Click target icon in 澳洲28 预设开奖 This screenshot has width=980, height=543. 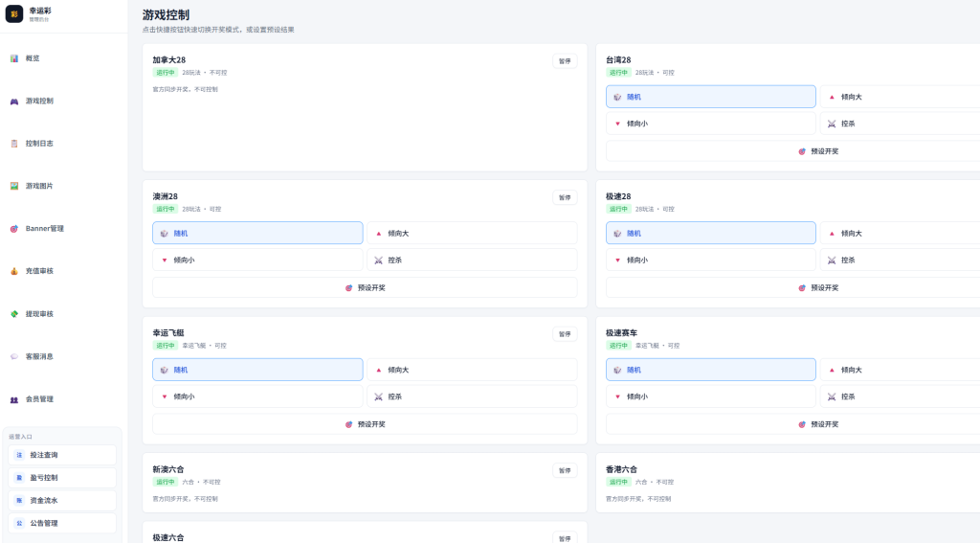[348, 287]
